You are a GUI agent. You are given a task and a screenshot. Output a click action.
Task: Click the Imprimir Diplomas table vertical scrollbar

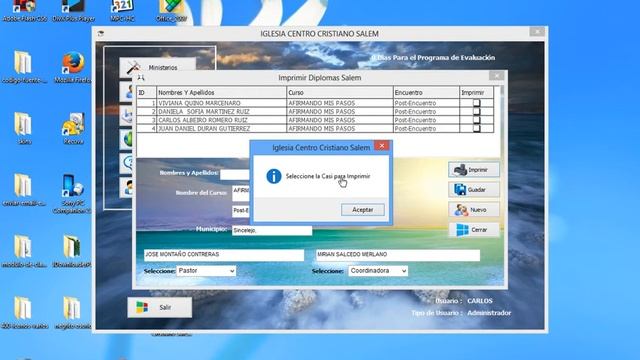tap(502, 121)
